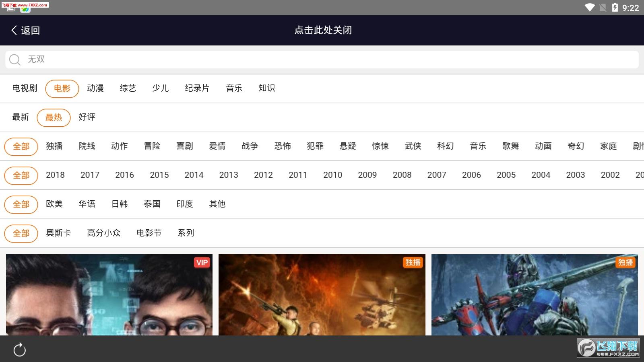Filter by year 2008
This screenshot has width=644, height=362.
click(x=402, y=175)
